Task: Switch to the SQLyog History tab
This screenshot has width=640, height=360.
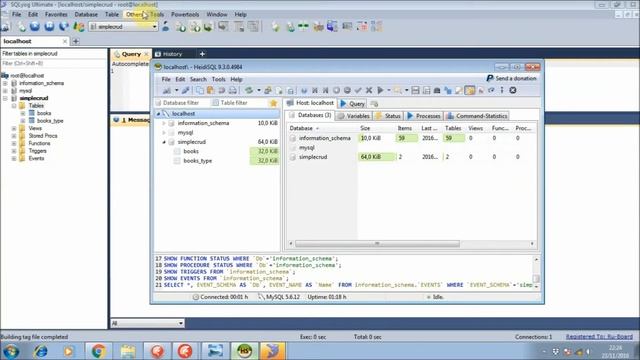Action: coord(168,54)
